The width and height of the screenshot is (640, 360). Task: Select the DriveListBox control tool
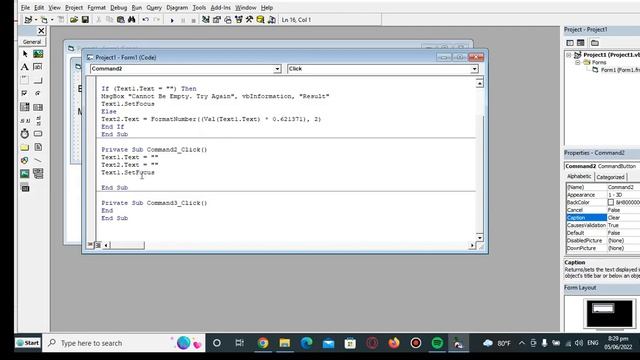click(38, 133)
